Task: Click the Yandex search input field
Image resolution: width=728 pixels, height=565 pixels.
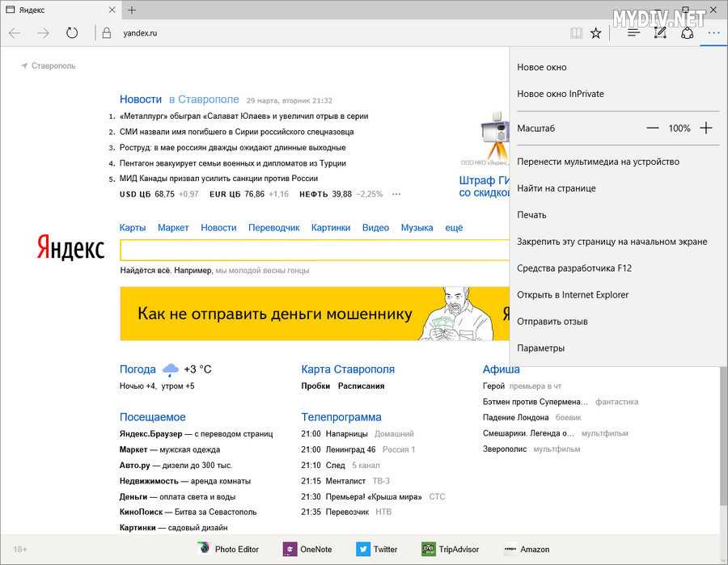Action: pyautogui.click(x=315, y=251)
